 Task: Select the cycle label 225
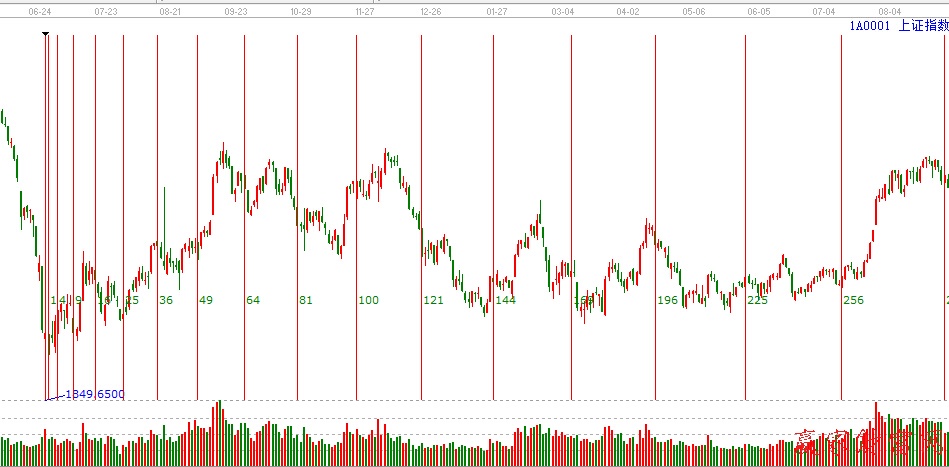[757, 300]
